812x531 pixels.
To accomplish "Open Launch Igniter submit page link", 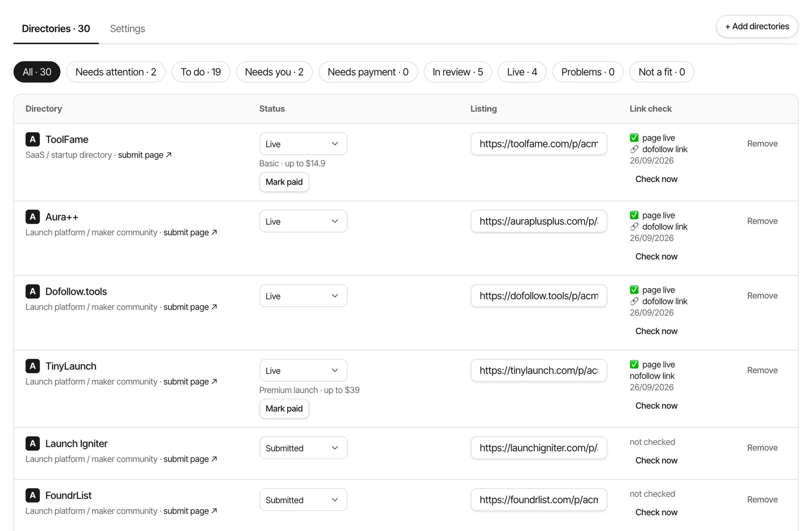I will pos(190,459).
